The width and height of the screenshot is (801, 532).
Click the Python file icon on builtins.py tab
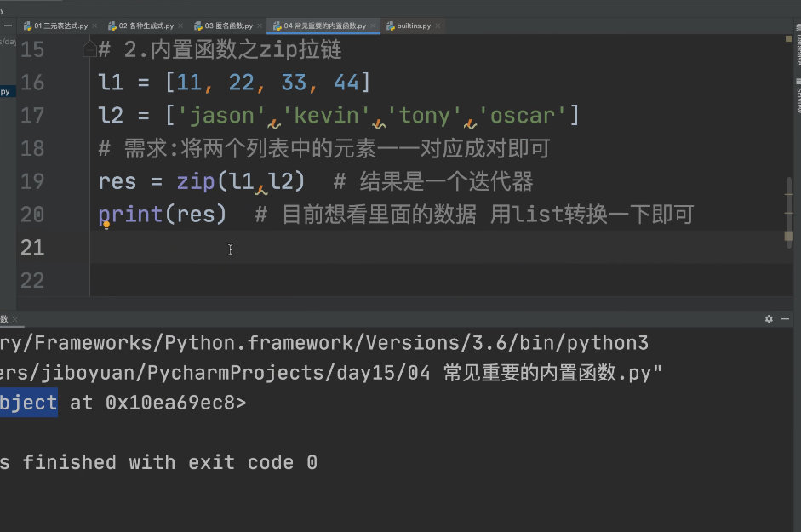click(390, 26)
